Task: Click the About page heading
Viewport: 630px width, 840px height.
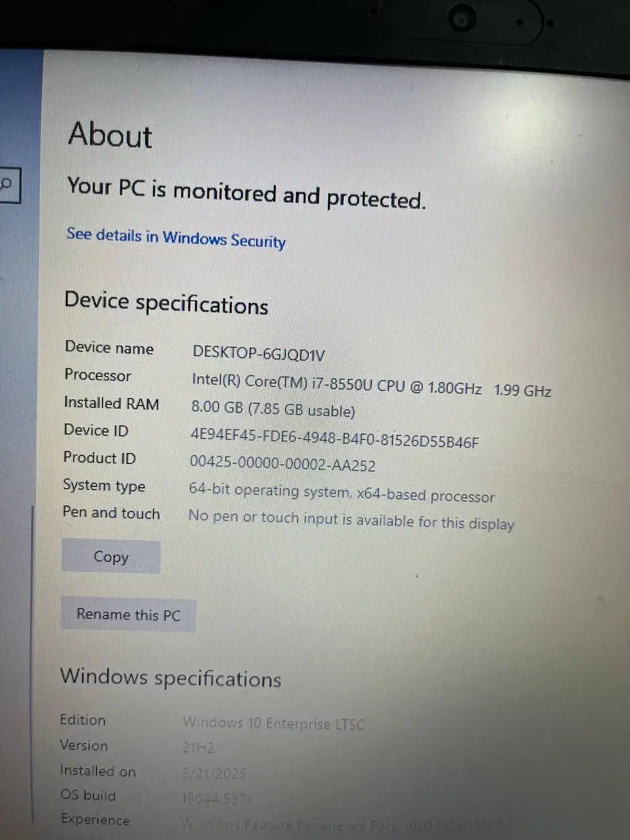Action: point(110,135)
